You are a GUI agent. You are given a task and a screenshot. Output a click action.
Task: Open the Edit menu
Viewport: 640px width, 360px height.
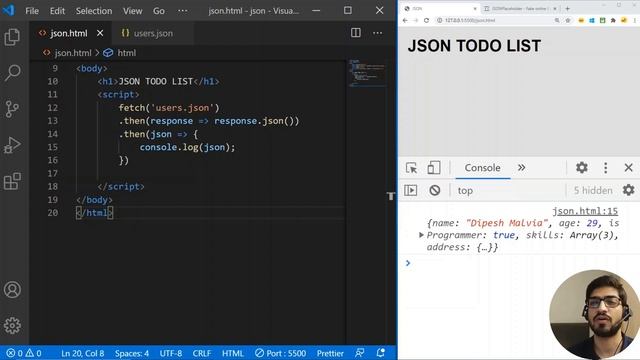pyautogui.click(x=57, y=11)
